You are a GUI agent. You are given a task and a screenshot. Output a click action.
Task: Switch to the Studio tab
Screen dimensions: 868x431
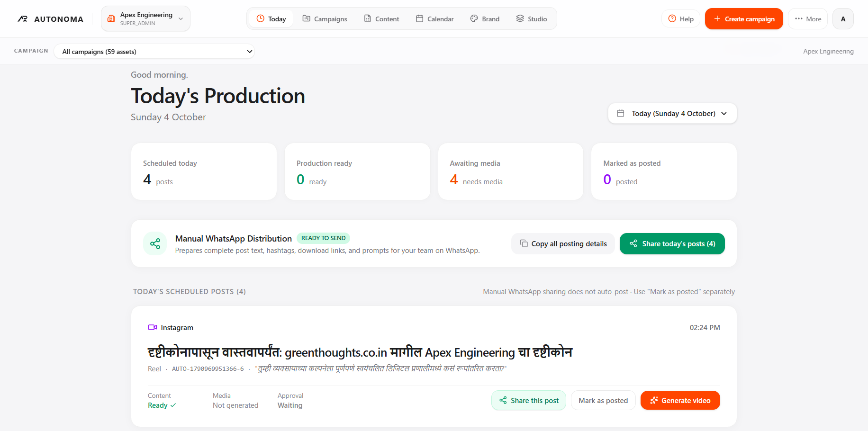point(532,19)
